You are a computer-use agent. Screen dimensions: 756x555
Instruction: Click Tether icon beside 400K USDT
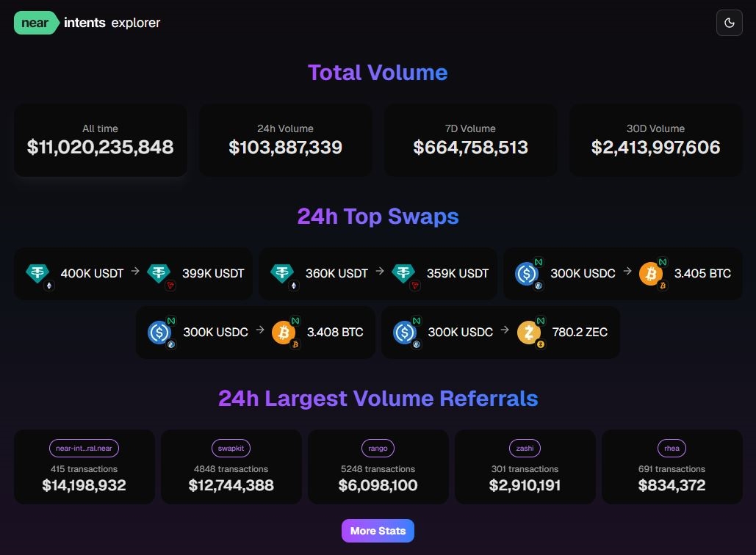click(38, 273)
